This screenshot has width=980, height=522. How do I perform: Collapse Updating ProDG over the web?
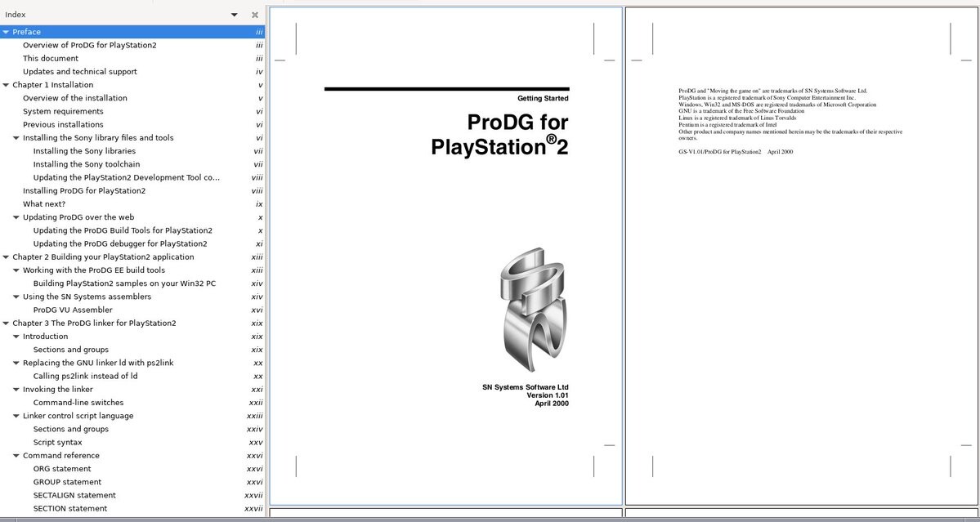(x=16, y=217)
